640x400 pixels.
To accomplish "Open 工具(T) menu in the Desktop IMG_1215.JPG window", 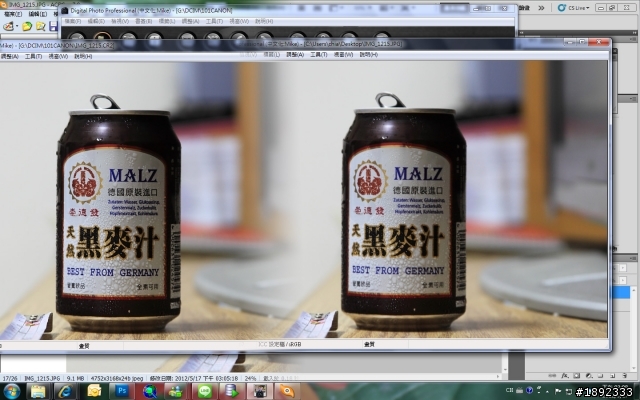I will [x=319, y=54].
